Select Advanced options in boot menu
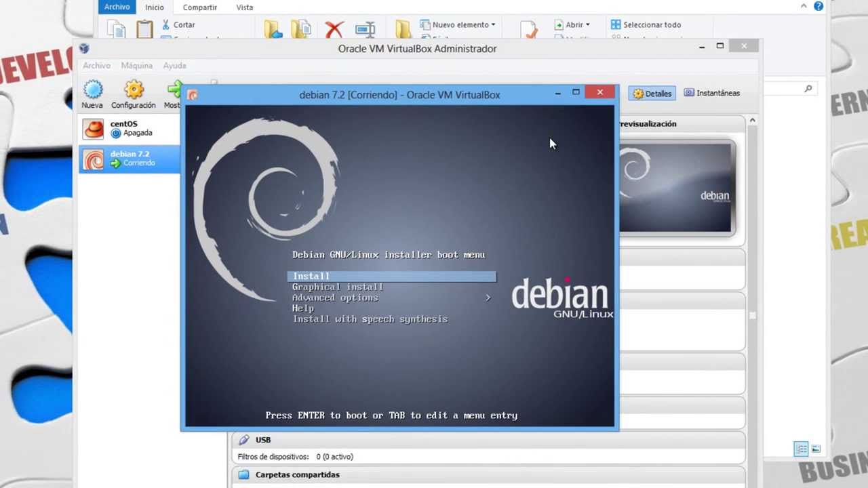Screen dimensions: 868x488 (x=335, y=298)
